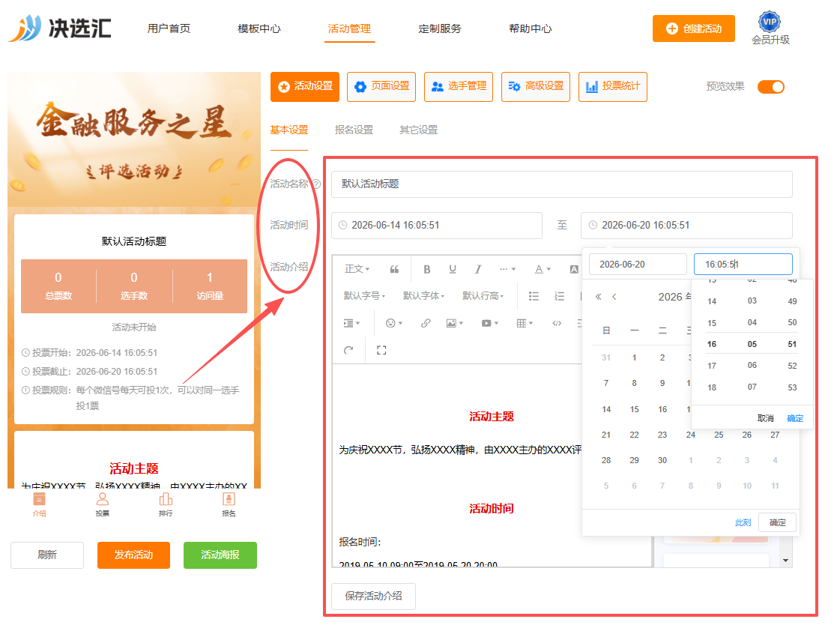Apply italic formatting in the editor

[x=478, y=269]
